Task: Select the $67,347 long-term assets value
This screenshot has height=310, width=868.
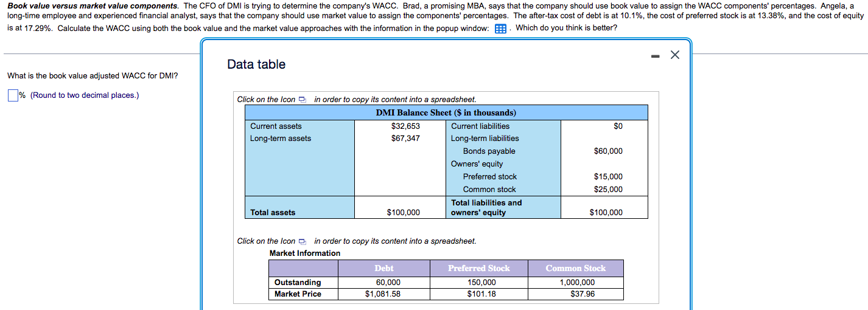Action: tap(405, 139)
